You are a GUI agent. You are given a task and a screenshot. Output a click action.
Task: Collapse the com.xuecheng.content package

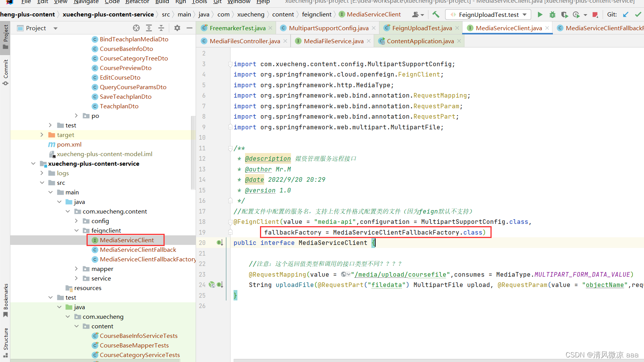(68, 211)
